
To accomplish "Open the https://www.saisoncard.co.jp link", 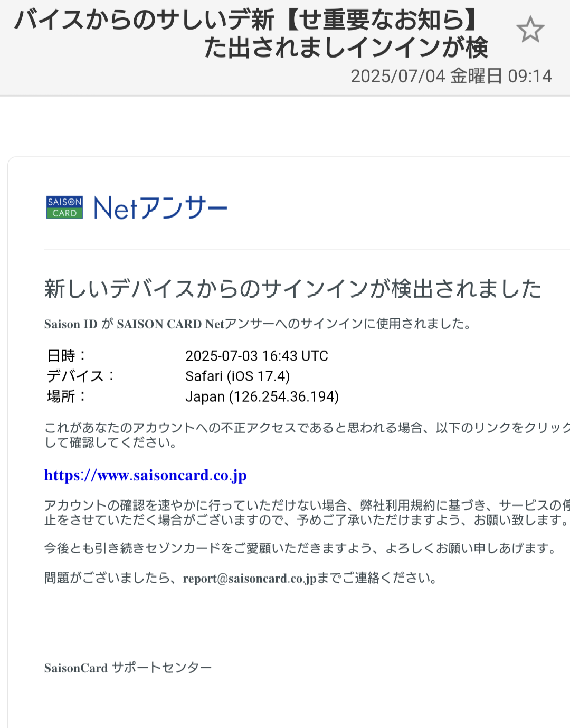I will [145, 475].
